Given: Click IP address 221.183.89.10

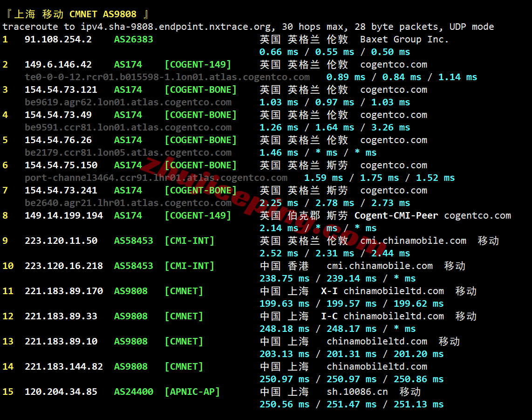Looking at the screenshot, I should point(61,341).
